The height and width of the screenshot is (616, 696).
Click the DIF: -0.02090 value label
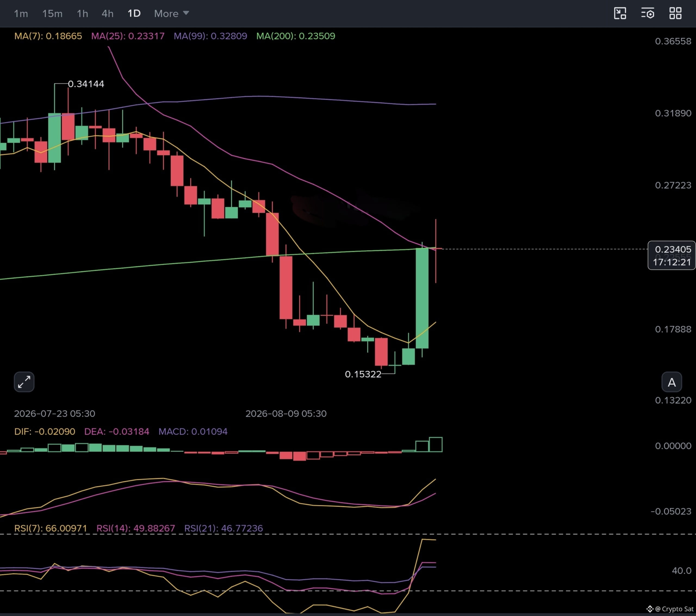tap(45, 431)
